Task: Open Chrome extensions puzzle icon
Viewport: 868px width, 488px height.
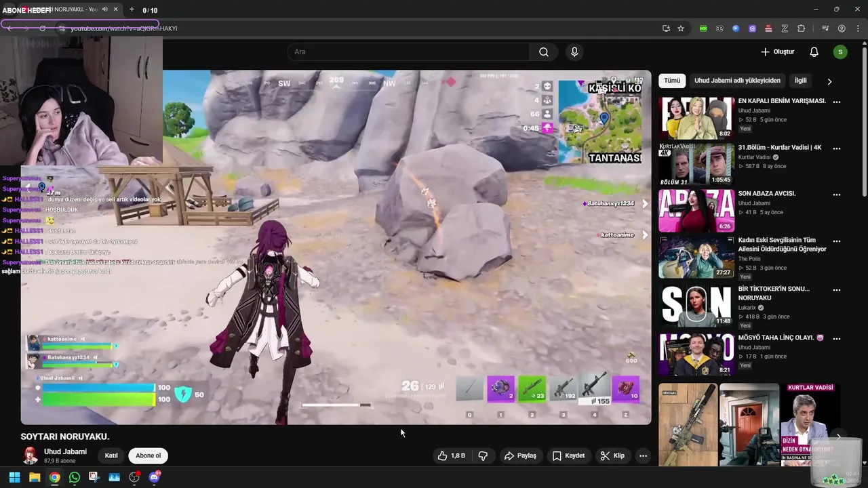Action: [x=802, y=28]
